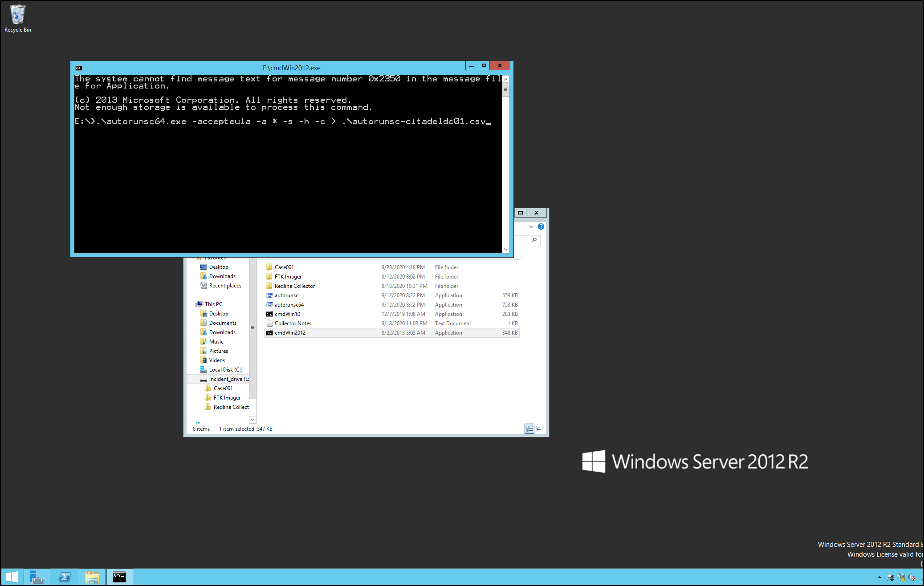This screenshot has height=586, width=924.
Task: Select Case001 folder icon in file list
Action: tap(269, 267)
